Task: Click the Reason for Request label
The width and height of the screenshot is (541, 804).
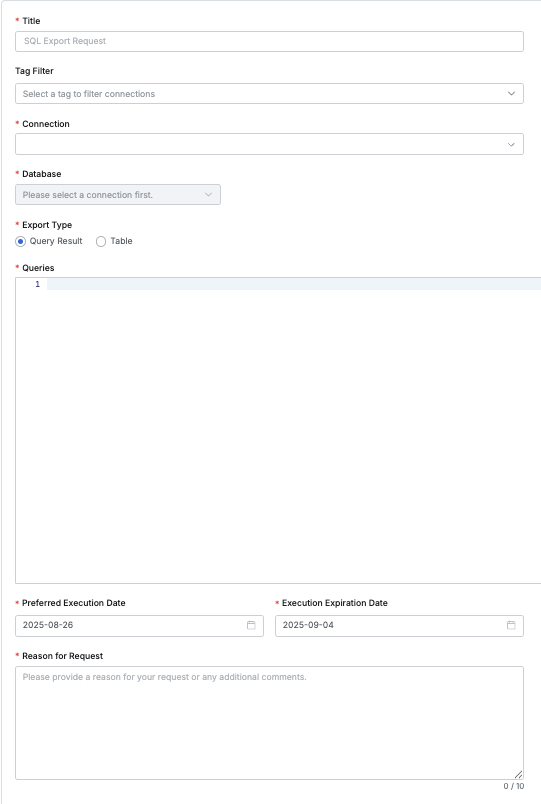Action: 63,656
